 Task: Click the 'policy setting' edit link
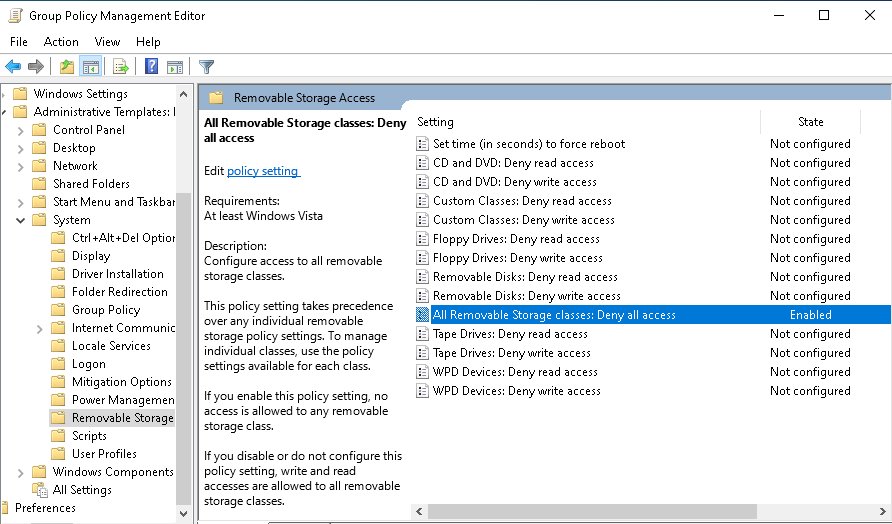(x=263, y=171)
